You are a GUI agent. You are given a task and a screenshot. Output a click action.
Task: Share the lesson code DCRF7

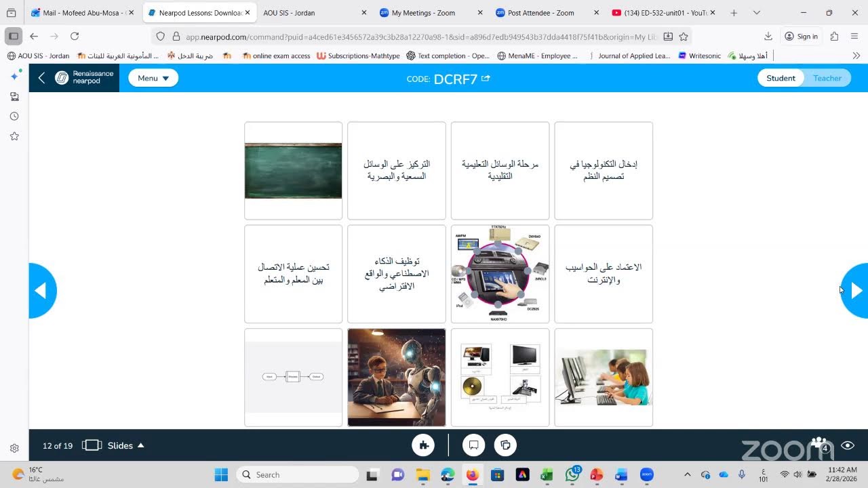[486, 79]
